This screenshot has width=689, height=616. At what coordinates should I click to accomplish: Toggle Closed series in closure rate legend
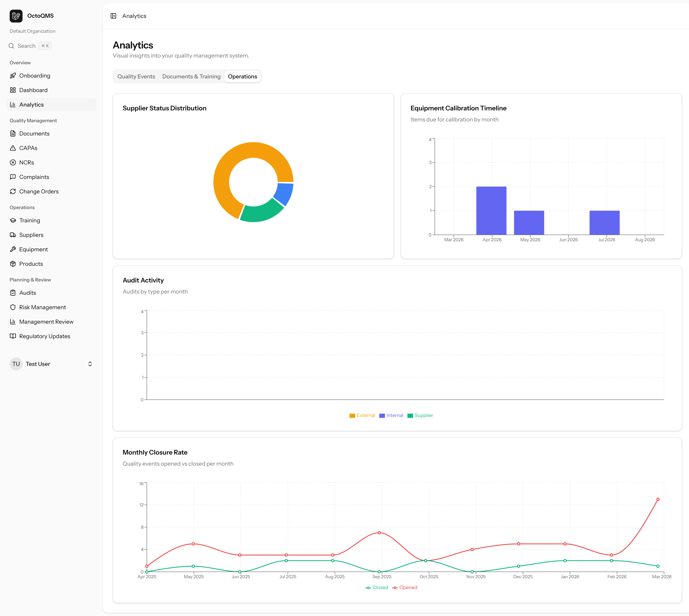(376, 588)
